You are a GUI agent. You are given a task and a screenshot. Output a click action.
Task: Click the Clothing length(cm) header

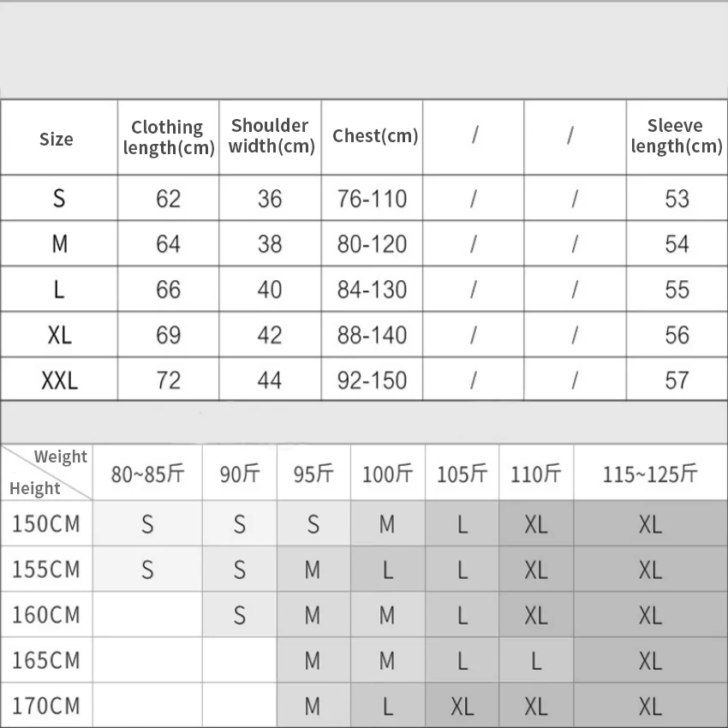pos(168,138)
